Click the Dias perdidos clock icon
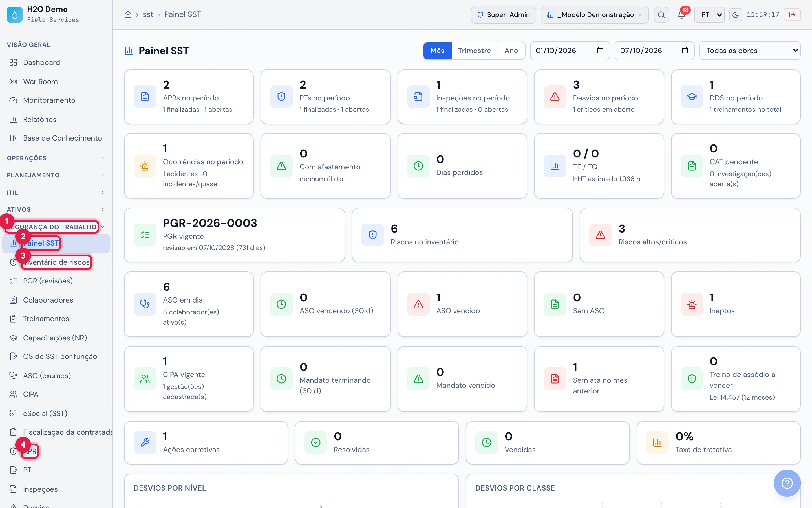Image resolution: width=812 pixels, height=508 pixels. click(x=418, y=166)
